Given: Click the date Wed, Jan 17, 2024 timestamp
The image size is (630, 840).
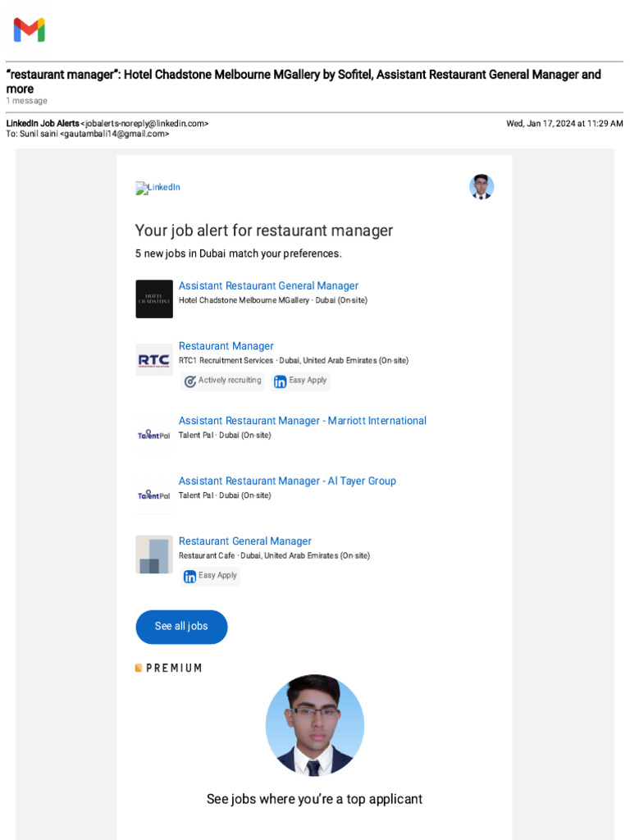Looking at the screenshot, I should [x=564, y=124].
